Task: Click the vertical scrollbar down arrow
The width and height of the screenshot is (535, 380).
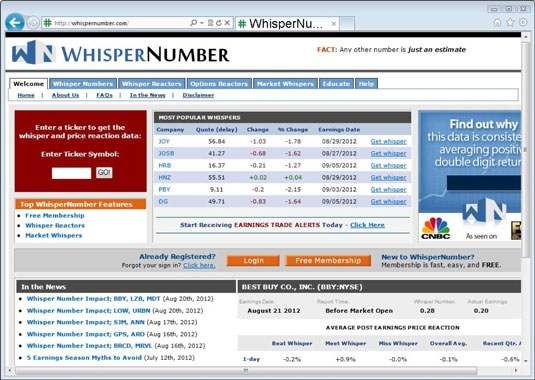Action: pos(525,361)
